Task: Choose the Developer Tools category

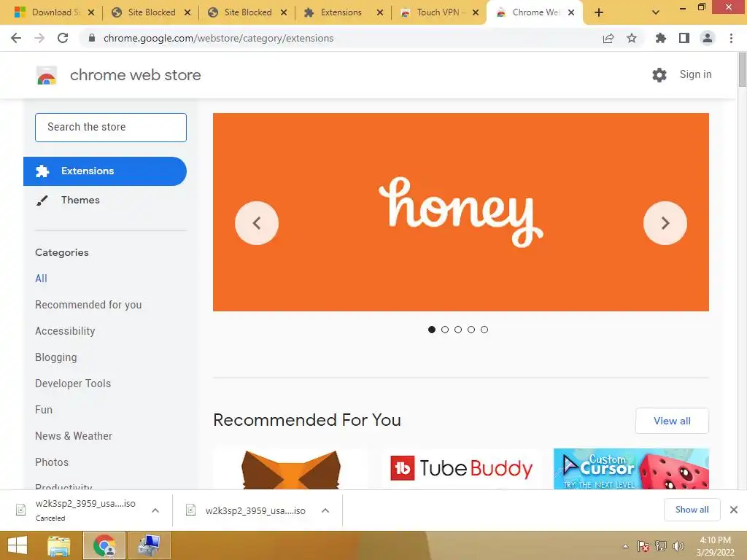Action: [73, 384]
